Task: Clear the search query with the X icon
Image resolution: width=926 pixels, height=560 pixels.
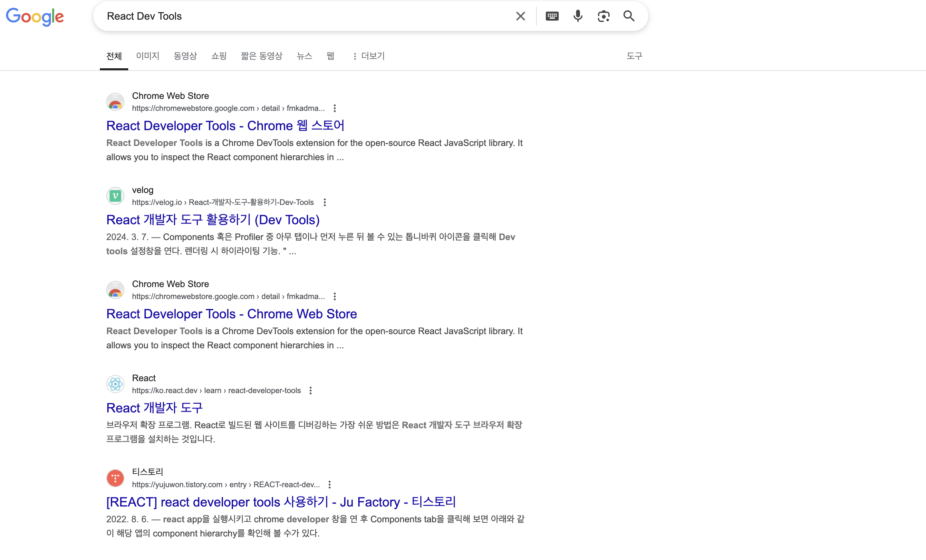Action: click(x=520, y=16)
